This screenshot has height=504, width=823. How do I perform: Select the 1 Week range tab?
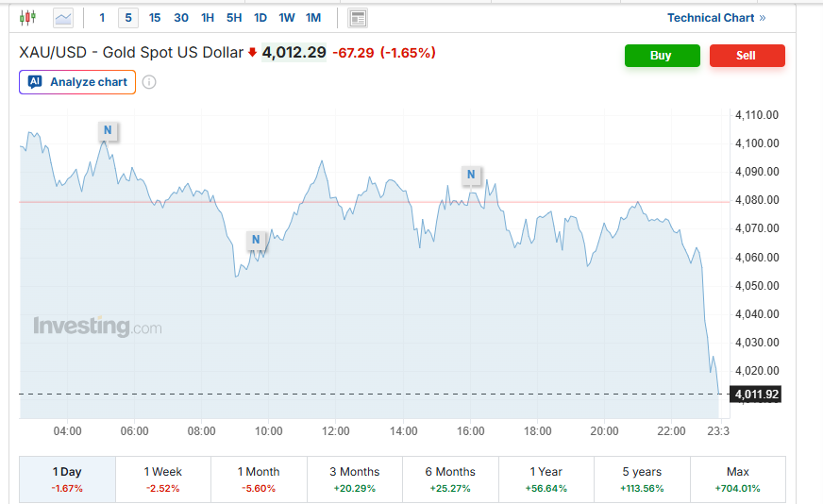tap(163, 479)
